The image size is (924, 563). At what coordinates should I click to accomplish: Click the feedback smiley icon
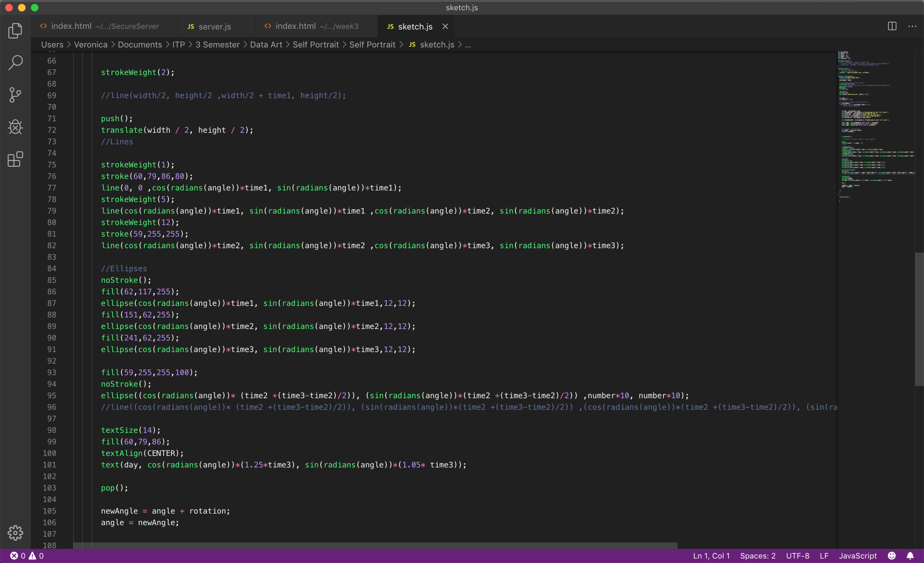point(892,556)
